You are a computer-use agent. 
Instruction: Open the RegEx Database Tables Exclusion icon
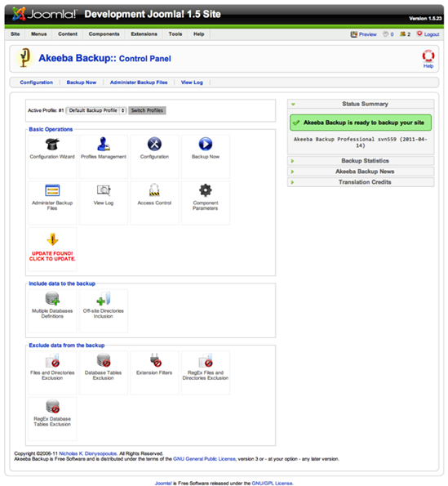coord(52,406)
